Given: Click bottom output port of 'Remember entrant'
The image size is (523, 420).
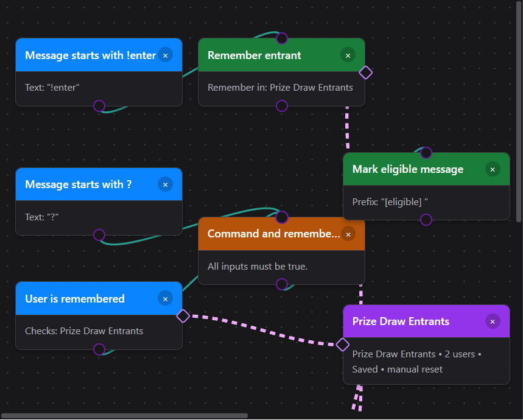Looking at the screenshot, I should pos(282,106).
